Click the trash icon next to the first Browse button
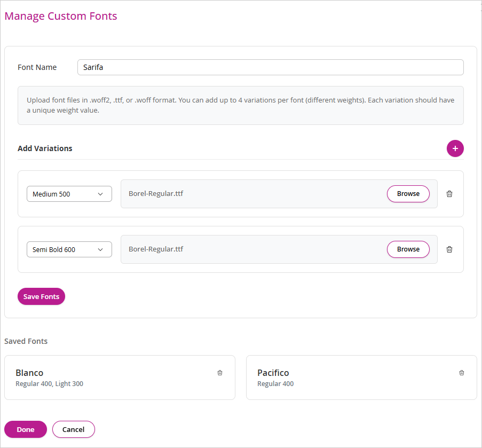This screenshot has height=448, width=482. point(449,194)
